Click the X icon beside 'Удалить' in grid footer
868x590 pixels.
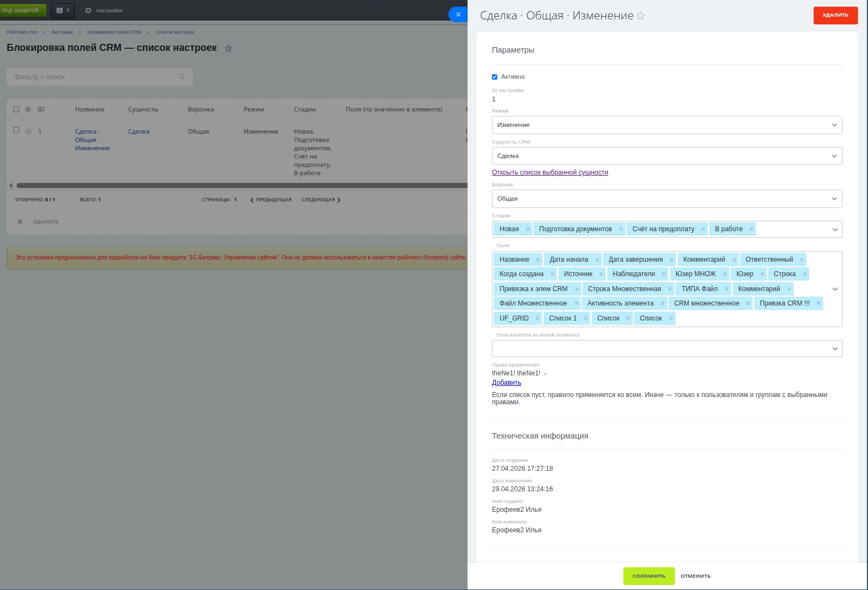click(x=20, y=221)
